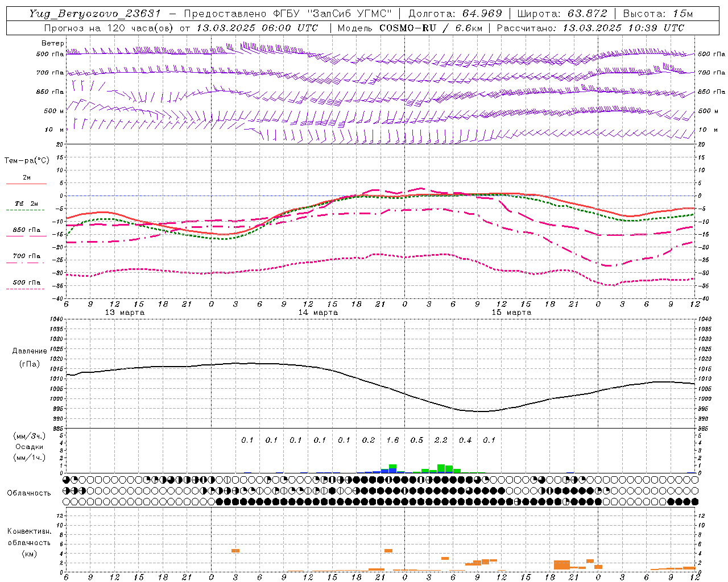Click the model label COSMO-RU / 6.6км

point(430,28)
